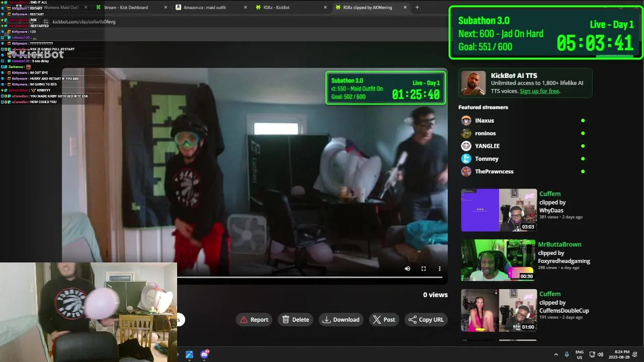This screenshot has width=644, height=362.
Task: Click INaxus avatar icon
Action: (466, 121)
